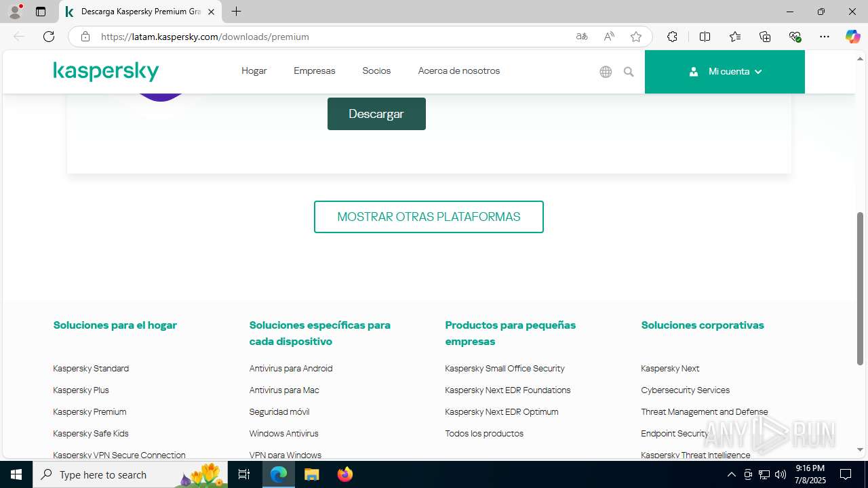Open the collections icon
This screenshot has height=488, width=868.
click(x=765, y=37)
